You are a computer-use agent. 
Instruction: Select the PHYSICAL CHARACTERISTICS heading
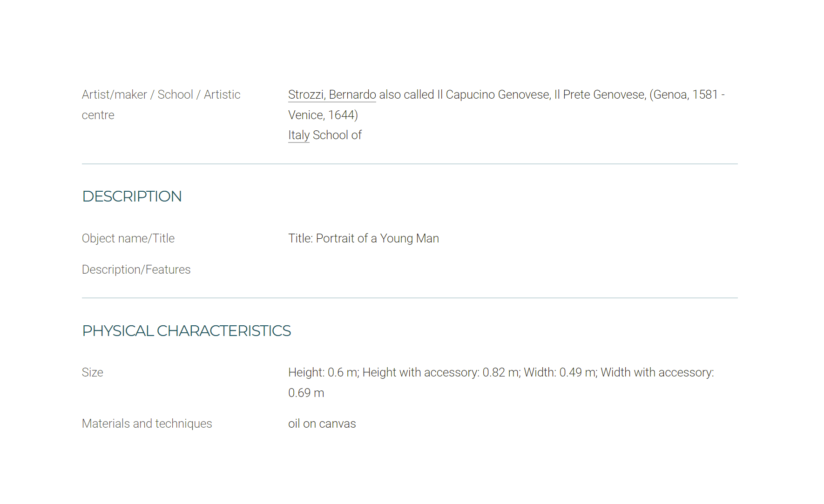click(186, 331)
